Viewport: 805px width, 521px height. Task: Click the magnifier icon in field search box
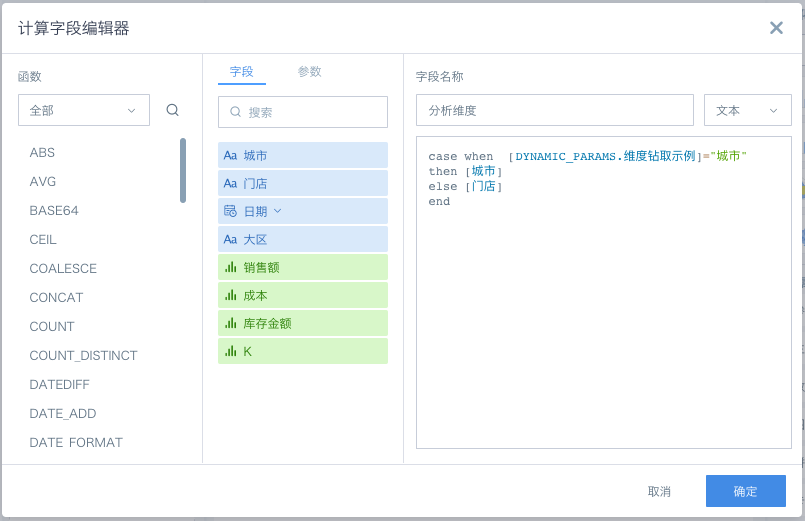235,112
